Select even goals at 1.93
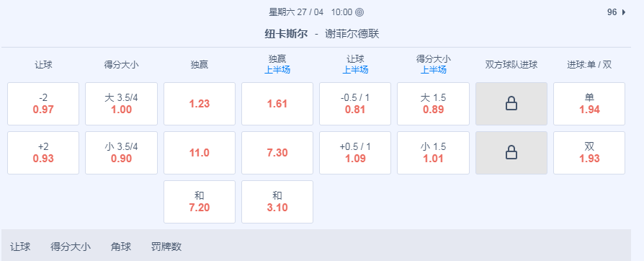This screenshot has height=261, width=644. 589,153
